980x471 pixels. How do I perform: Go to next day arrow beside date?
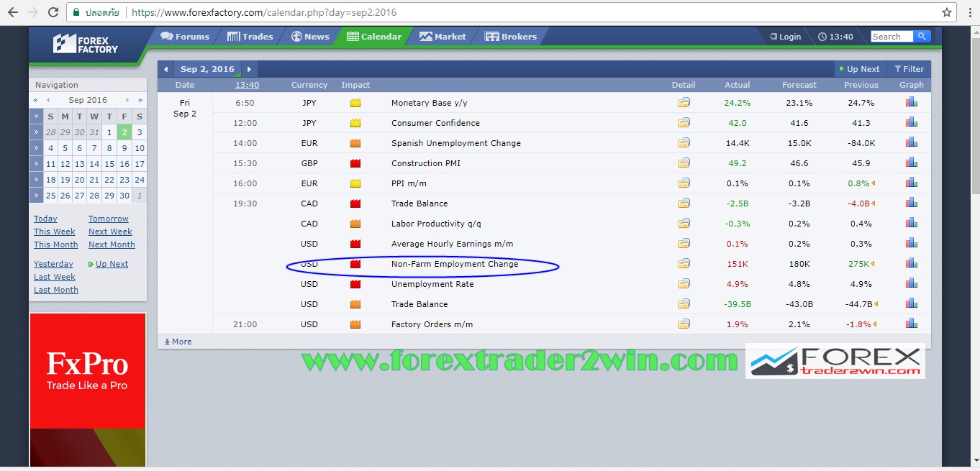pos(249,69)
